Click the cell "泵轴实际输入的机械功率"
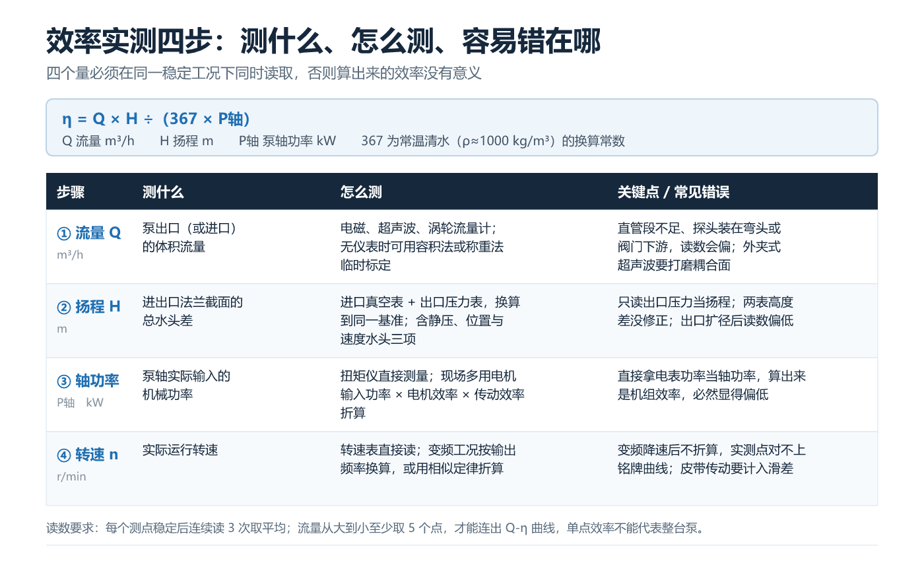 tap(186, 385)
